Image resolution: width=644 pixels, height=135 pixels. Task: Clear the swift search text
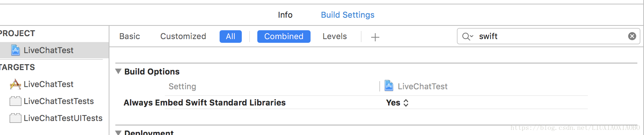click(632, 36)
